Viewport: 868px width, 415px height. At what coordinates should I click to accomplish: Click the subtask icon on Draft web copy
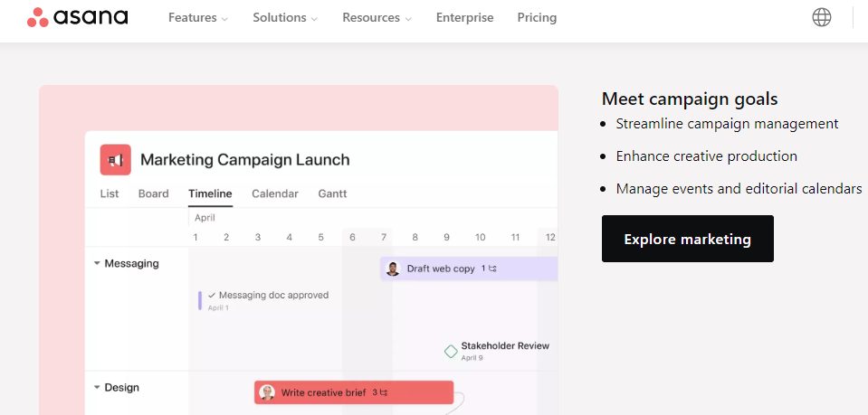492,269
